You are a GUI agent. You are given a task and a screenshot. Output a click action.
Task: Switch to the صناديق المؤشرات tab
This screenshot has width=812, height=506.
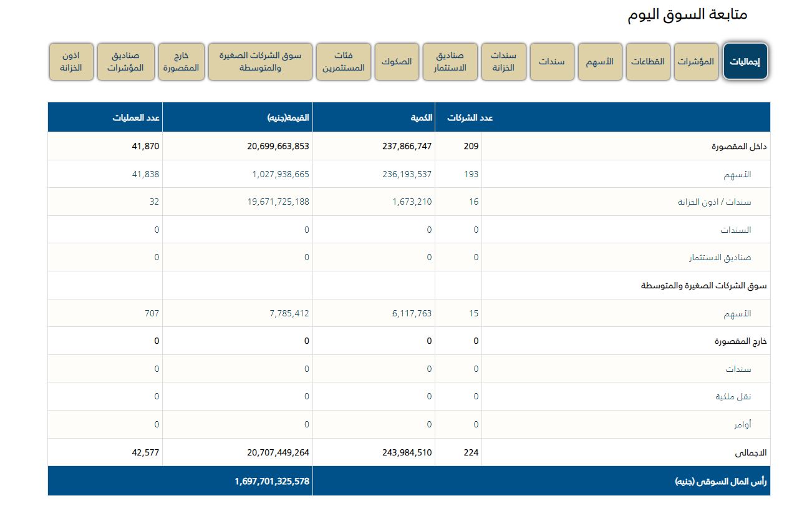click(x=125, y=62)
